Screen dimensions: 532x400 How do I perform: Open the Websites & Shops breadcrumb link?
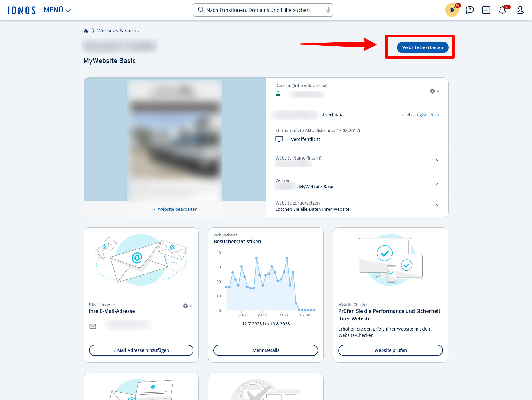tap(118, 30)
